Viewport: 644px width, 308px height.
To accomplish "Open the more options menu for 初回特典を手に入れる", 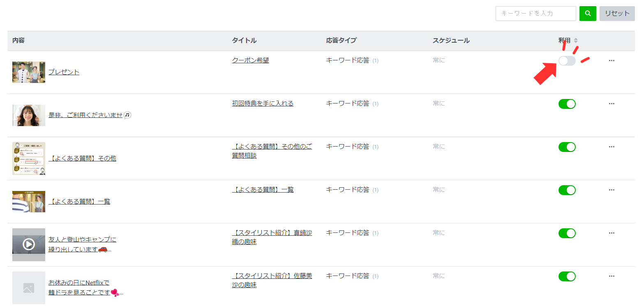I will (612, 104).
